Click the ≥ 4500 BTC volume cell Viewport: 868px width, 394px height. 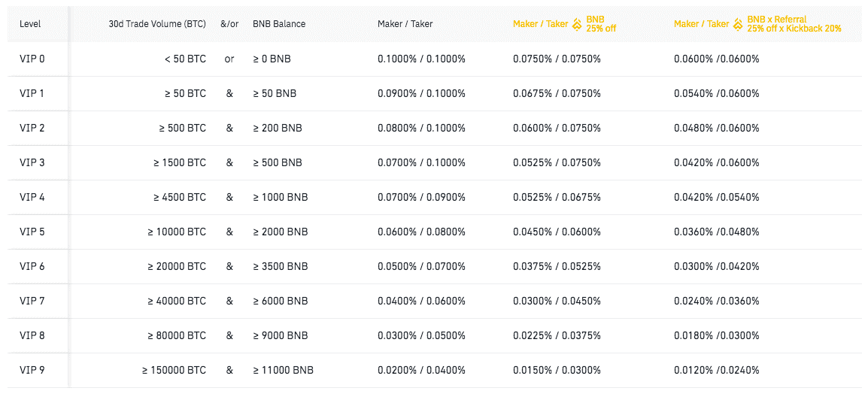(x=179, y=197)
